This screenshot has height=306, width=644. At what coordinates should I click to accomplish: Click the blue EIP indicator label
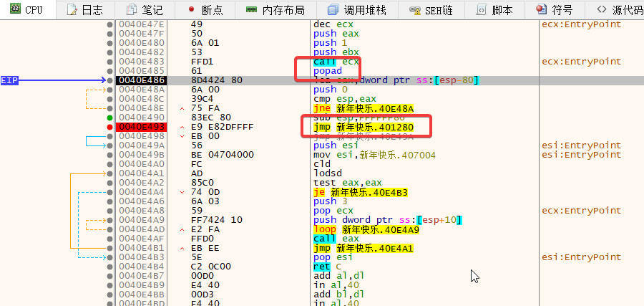click(x=10, y=80)
